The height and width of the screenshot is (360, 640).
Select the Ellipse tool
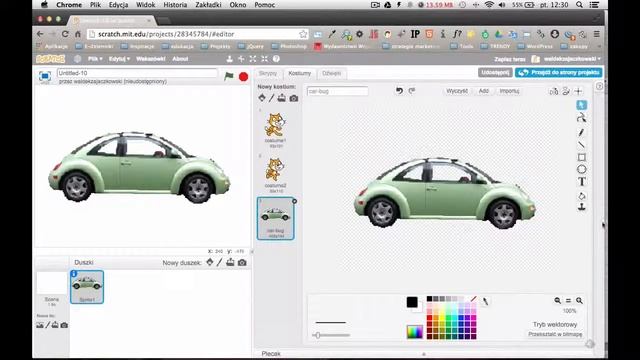pos(582,169)
